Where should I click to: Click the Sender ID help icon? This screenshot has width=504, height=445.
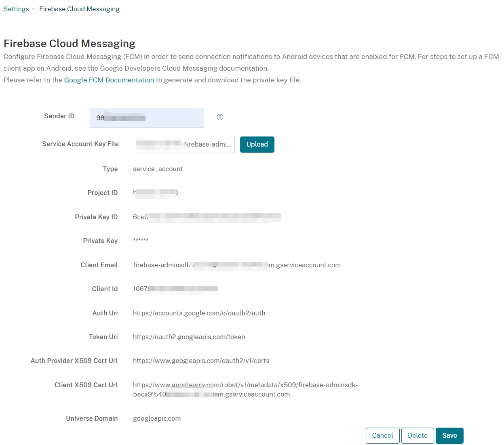pyautogui.click(x=220, y=117)
